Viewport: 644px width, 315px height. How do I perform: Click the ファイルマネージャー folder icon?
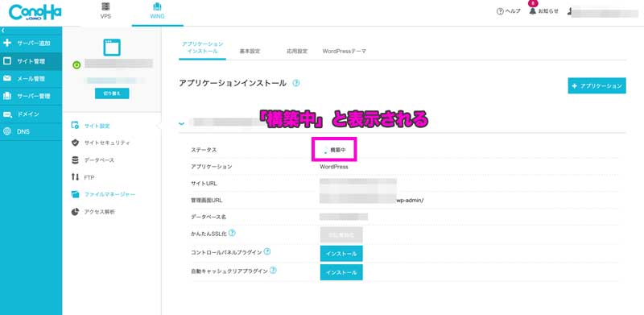pyautogui.click(x=75, y=194)
